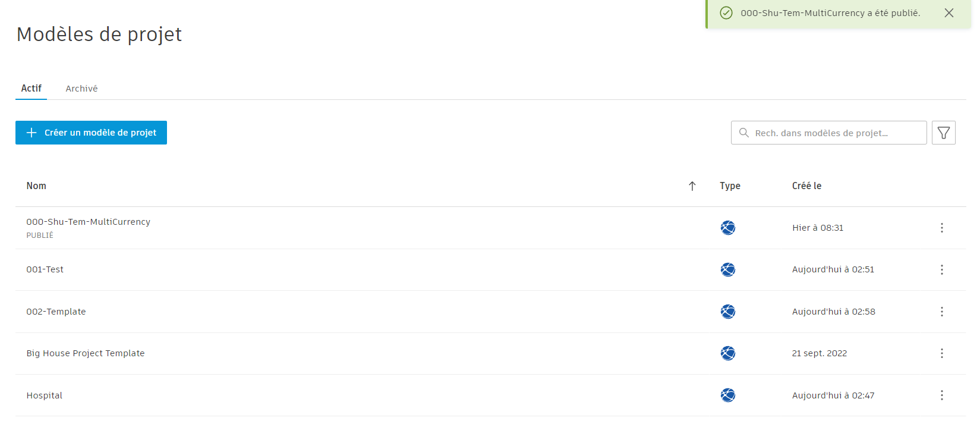Click the sort arrow in the Nom column
980x427 pixels.
point(692,186)
